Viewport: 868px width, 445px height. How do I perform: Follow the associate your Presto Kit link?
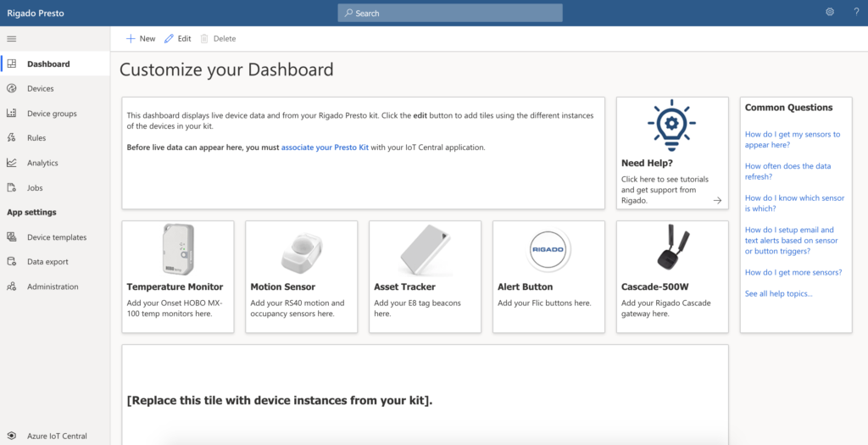(x=325, y=147)
